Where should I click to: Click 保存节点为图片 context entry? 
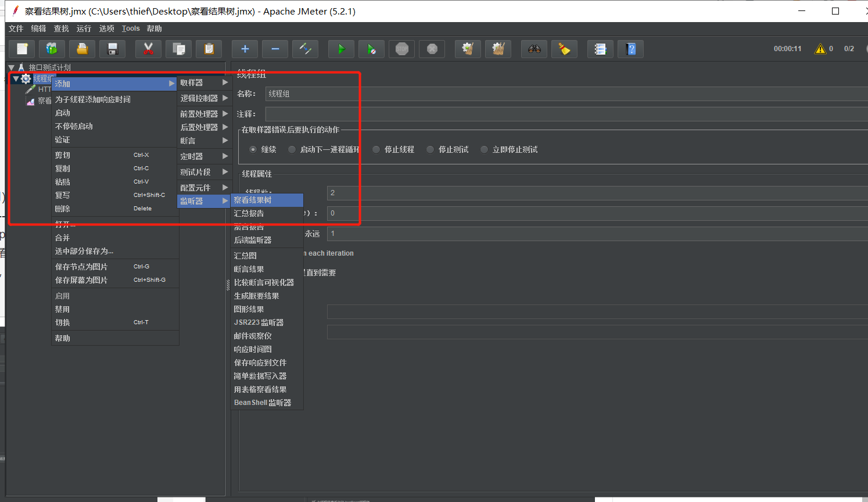tap(115, 267)
